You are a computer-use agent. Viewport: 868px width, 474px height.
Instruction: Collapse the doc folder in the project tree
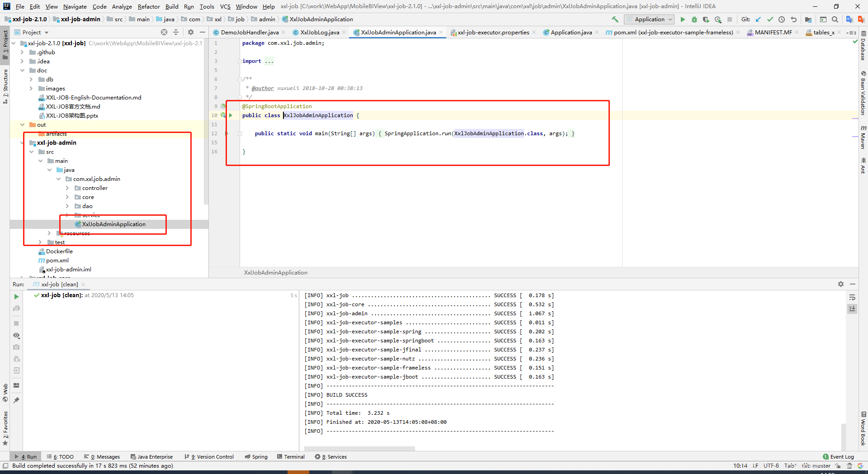[x=22, y=71]
